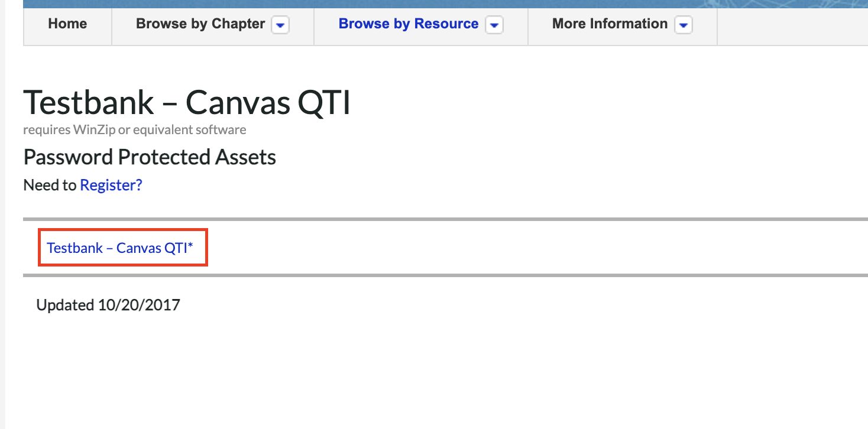Click the blue banner strip above navigation

click(445, 4)
